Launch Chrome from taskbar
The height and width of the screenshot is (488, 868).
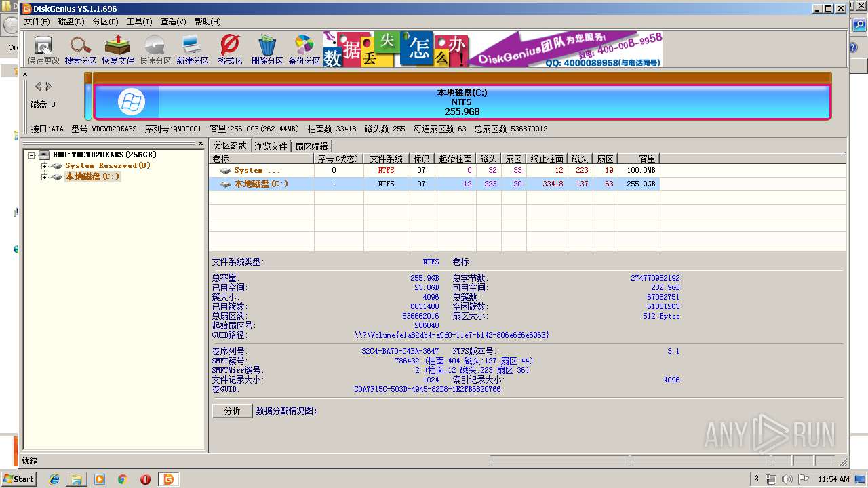122,479
